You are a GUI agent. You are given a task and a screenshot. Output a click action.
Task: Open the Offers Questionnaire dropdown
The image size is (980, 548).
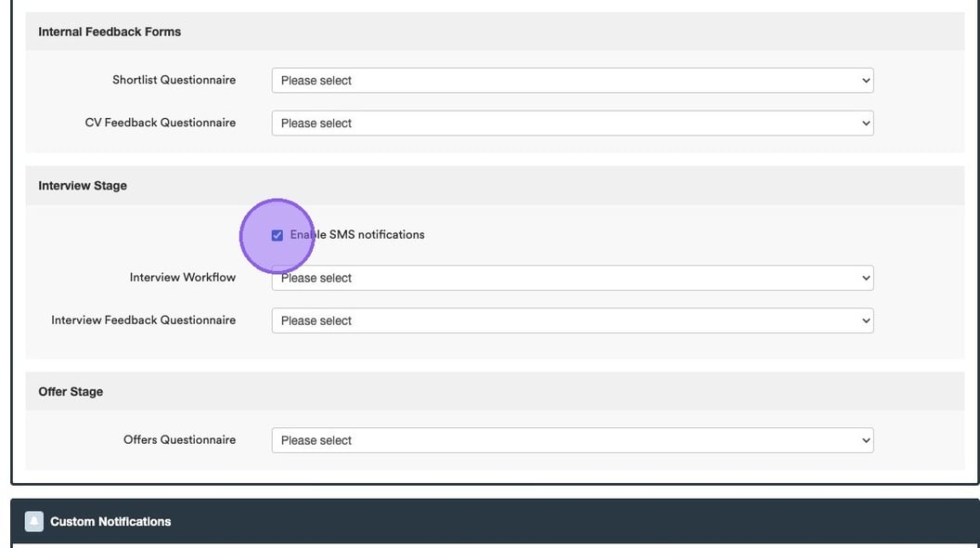[x=572, y=440]
